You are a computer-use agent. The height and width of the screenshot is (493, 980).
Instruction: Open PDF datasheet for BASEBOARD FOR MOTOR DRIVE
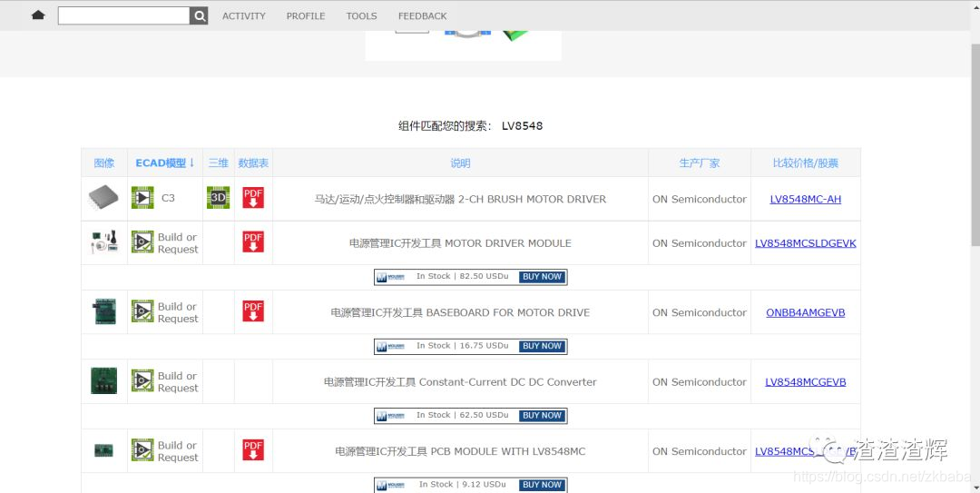pos(253,311)
